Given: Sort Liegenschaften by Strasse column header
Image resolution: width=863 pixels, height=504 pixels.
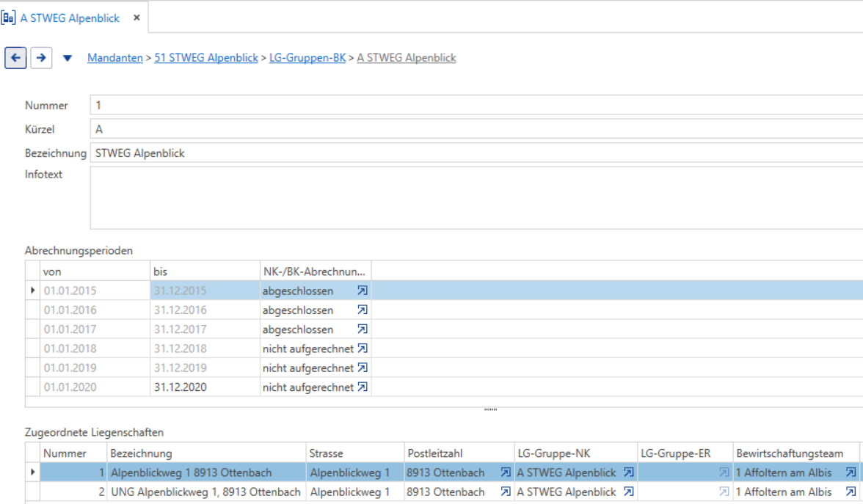Looking at the screenshot, I should [x=355, y=453].
